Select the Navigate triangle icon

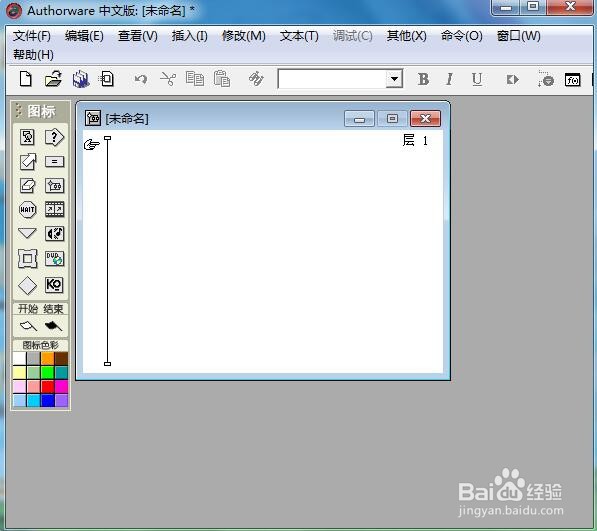[27, 233]
